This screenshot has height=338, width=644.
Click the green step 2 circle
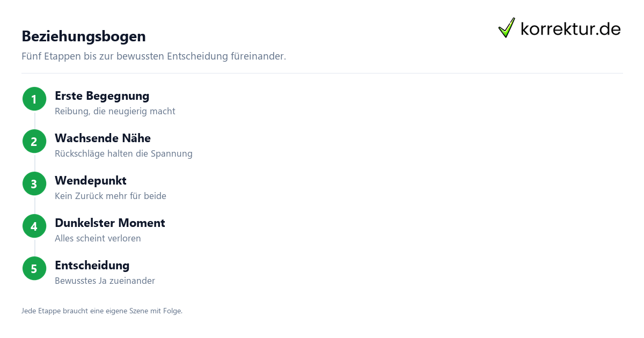[34, 141]
